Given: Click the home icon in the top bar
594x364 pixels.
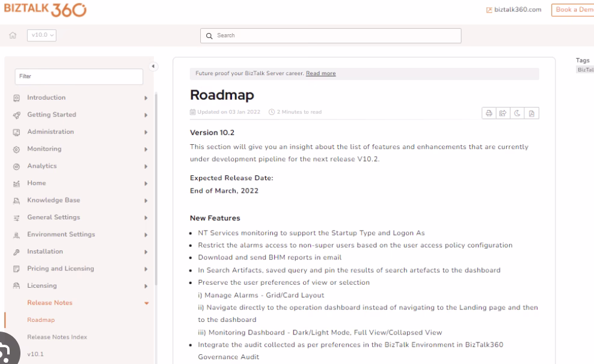Looking at the screenshot, I should pos(11,35).
